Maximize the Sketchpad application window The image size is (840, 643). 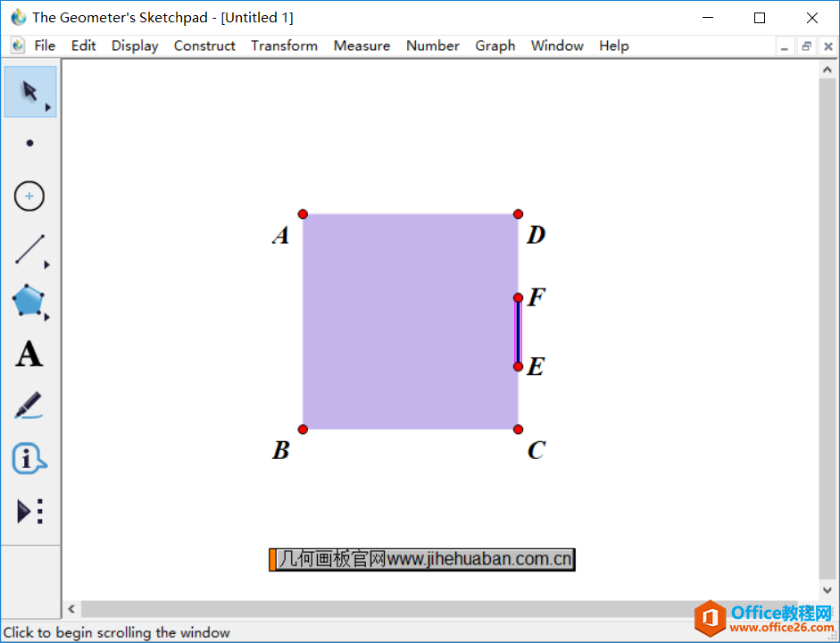click(x=760, y=18)
